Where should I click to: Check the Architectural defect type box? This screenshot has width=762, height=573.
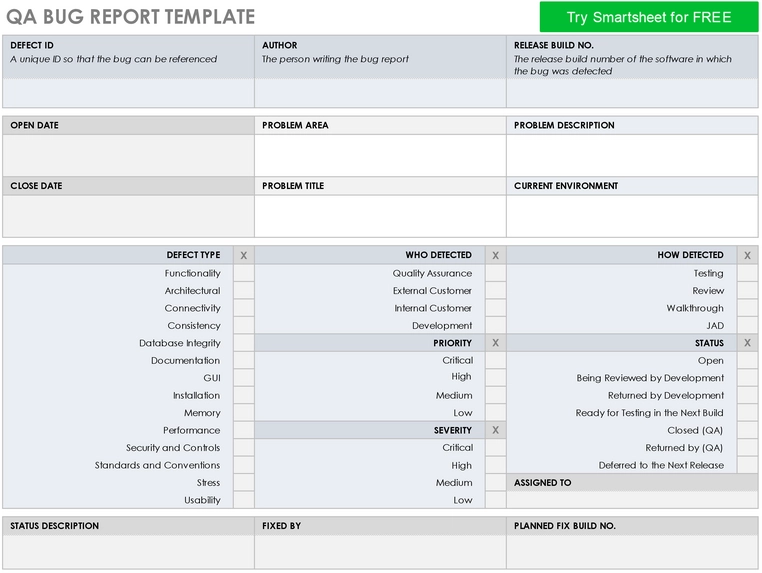click(243, 291)
